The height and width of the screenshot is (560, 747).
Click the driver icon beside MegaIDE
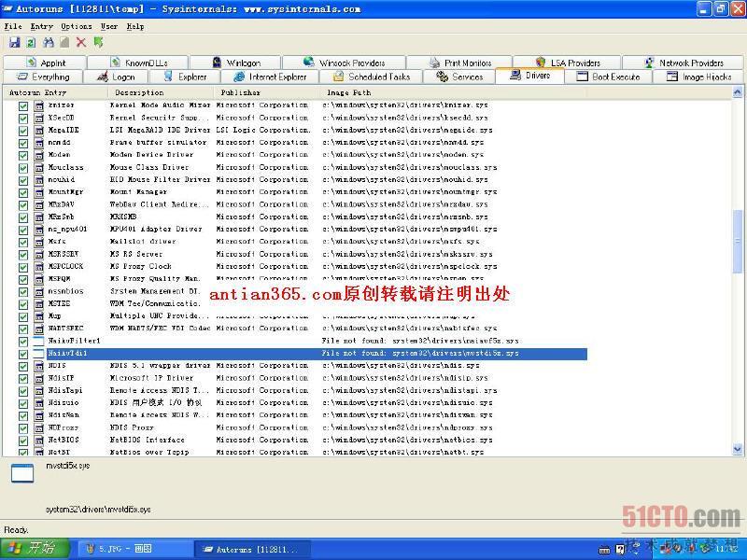click(x=39, y=131)
